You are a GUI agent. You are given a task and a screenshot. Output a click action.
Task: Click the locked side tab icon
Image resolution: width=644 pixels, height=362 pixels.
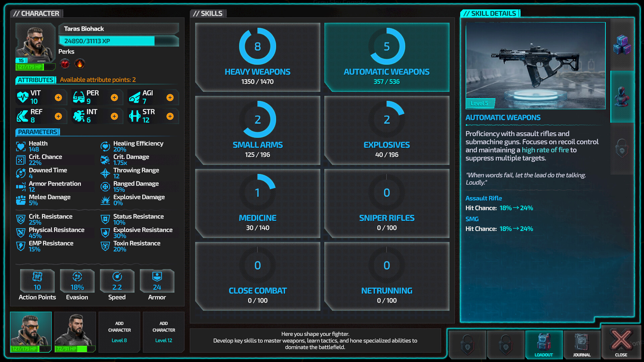(x=622, y=148)
